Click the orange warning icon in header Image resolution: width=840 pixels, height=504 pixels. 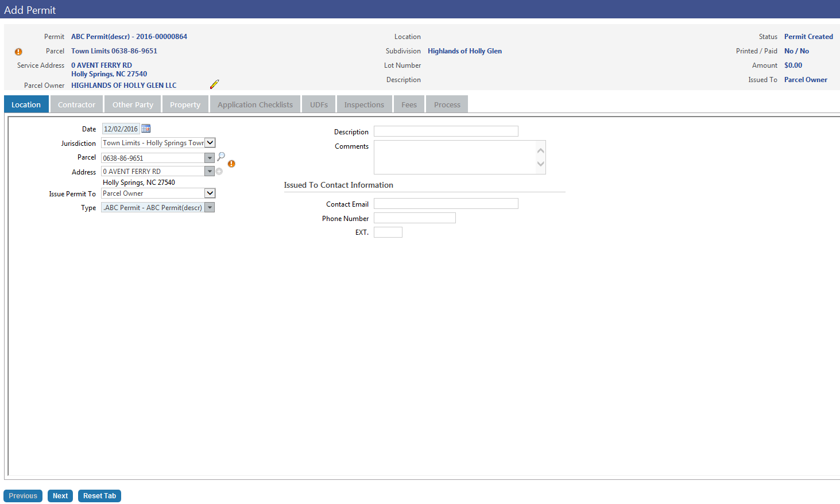point(18,52)
